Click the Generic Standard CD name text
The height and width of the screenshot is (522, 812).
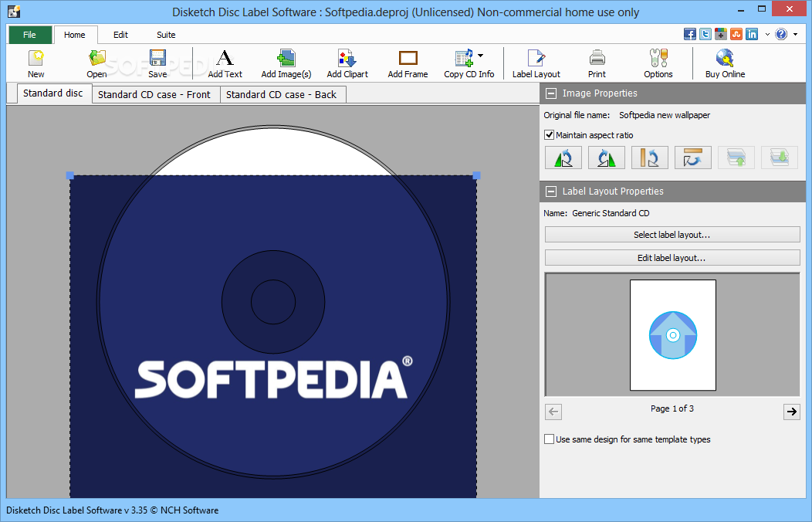click(611, 213)
